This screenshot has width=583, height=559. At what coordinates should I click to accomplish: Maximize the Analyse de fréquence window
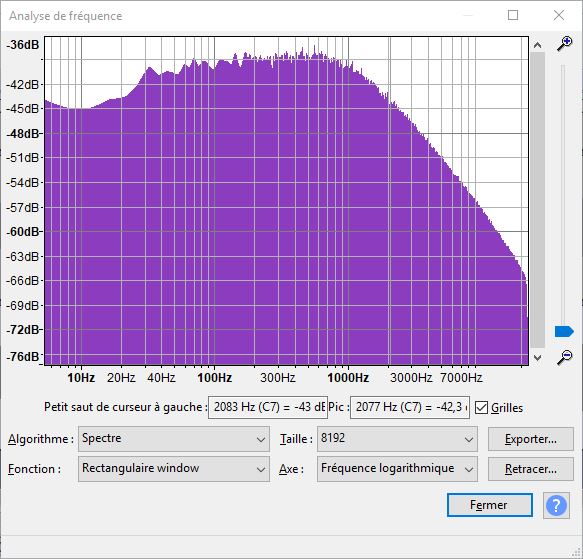513,15
